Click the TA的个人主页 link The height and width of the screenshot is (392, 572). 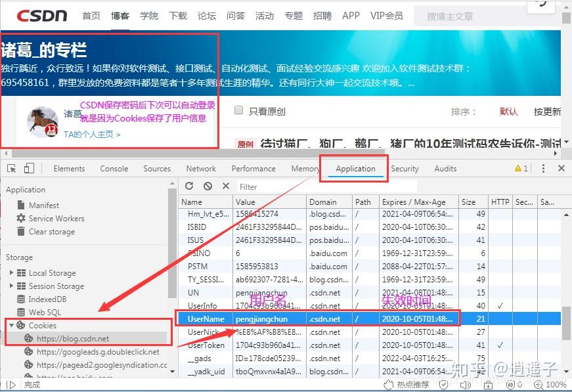[92, 134]
